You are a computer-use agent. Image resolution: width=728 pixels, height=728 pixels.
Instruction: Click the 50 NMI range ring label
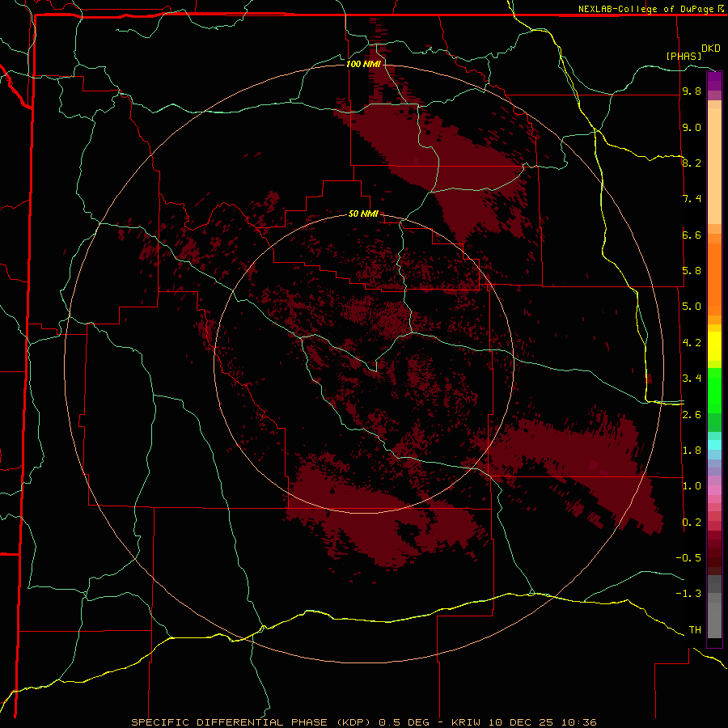click(363, 214)
